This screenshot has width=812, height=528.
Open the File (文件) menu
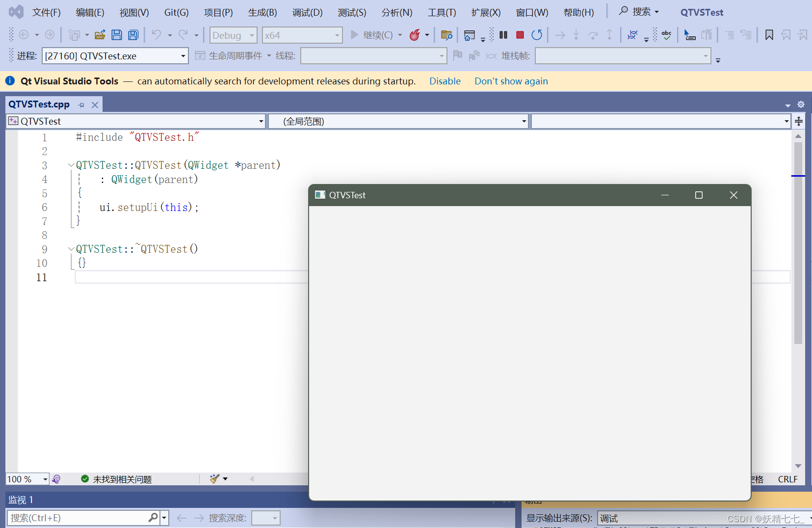(47, 12)
